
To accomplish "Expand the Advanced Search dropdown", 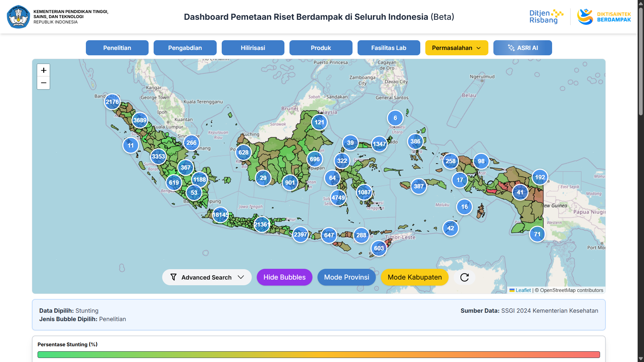I will click(x=240, y=277).
